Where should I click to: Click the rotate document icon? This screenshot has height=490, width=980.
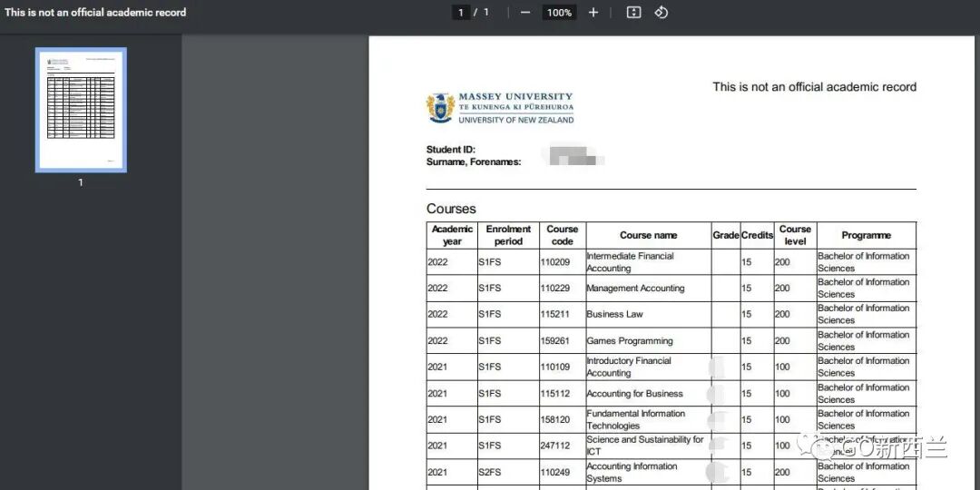(x=661, y=13)
